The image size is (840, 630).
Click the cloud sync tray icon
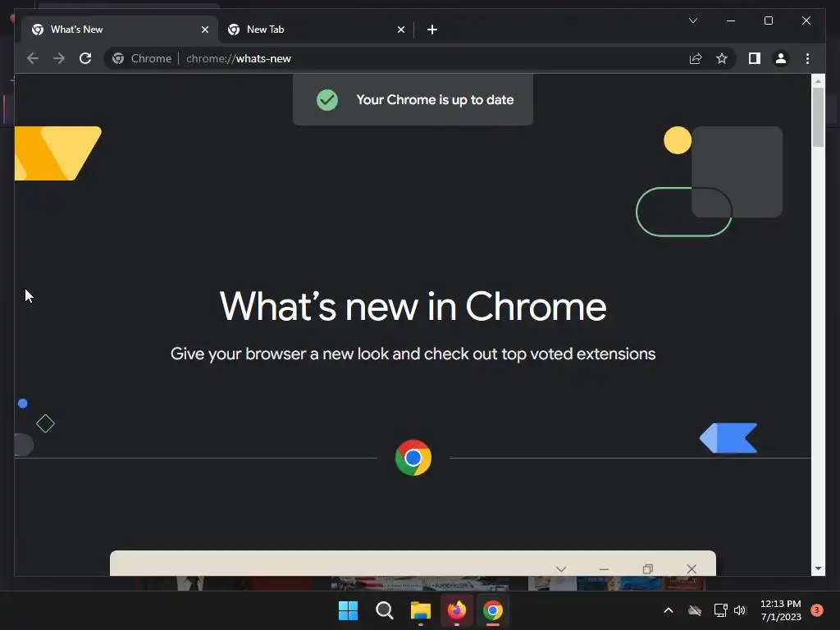pyautogui.click(x=695, y=610)
